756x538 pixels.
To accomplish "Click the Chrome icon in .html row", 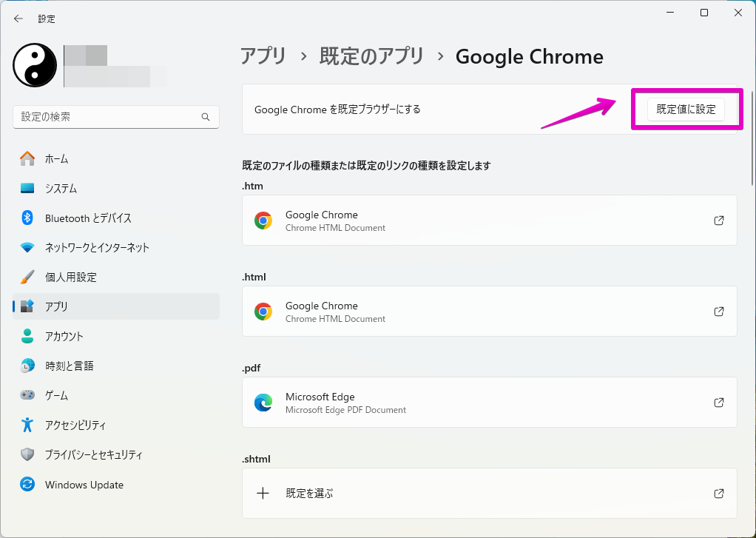I will tap(263, 312).
